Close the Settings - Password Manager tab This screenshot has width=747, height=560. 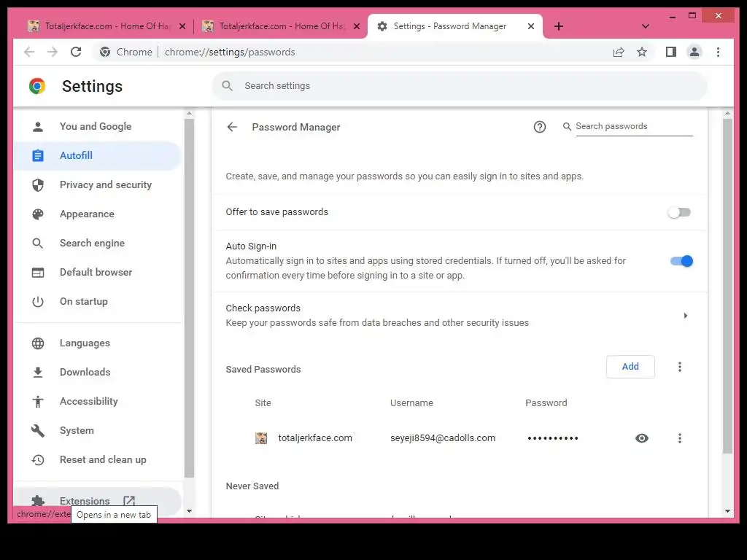(531, 26)
